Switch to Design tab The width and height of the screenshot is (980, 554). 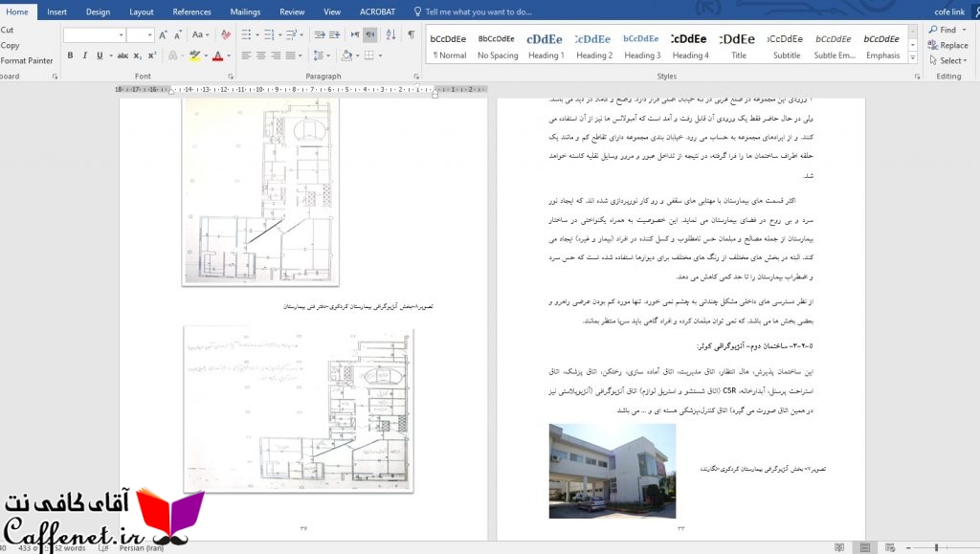point(99,11)
